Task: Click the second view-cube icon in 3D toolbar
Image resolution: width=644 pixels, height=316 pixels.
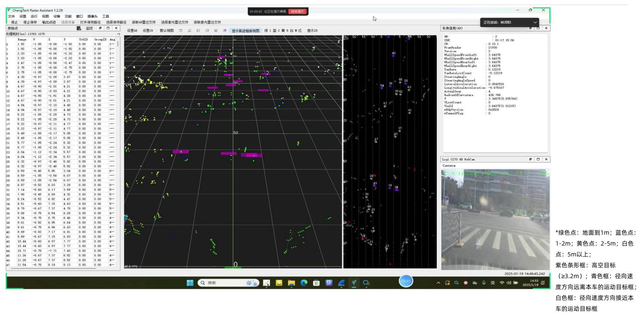Action: click(x=189, y=31)
